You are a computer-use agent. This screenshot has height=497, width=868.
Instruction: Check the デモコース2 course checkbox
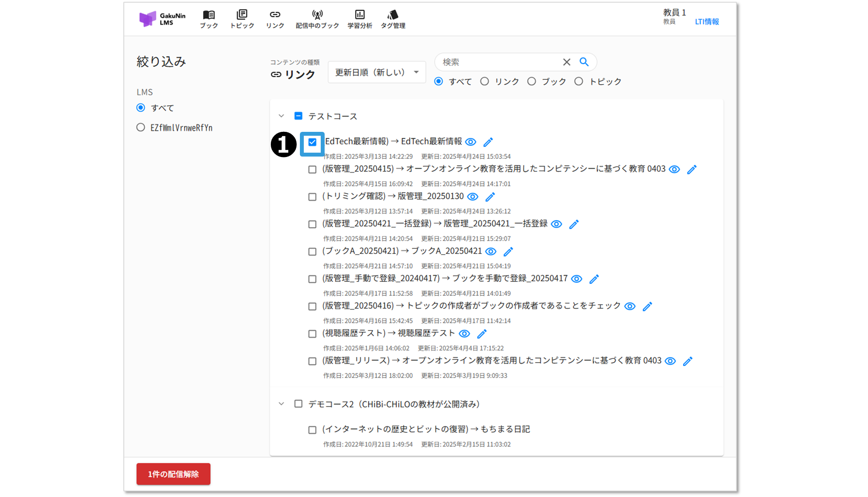click(298, 404)
